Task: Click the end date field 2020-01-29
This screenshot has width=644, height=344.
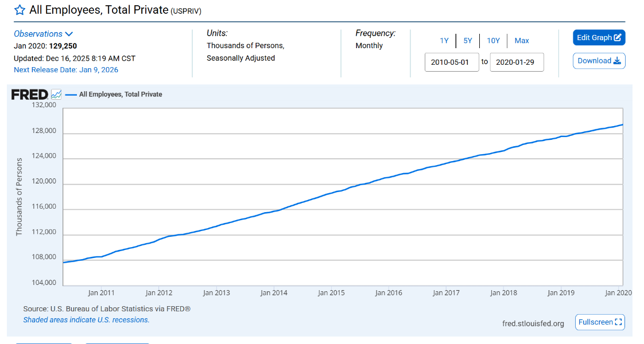Action: 517,62
